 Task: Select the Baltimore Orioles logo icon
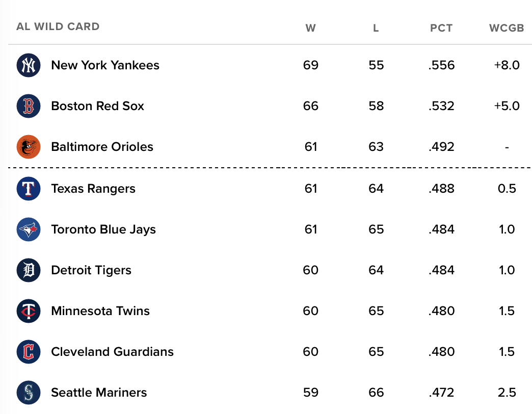click(x=29, y=147)
